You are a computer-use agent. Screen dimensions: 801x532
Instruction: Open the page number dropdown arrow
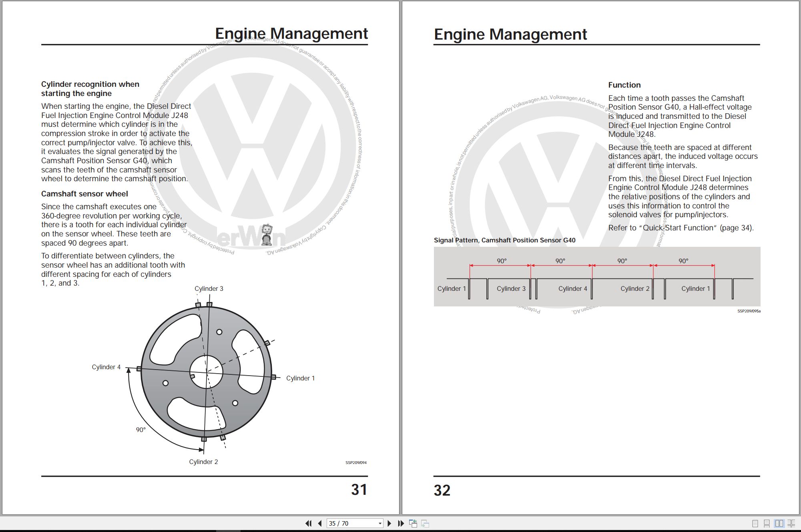(x=380, y=524)
